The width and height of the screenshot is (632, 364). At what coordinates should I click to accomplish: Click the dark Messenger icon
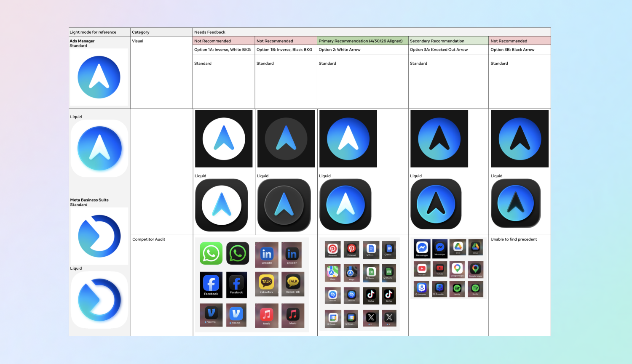[440, 248]
